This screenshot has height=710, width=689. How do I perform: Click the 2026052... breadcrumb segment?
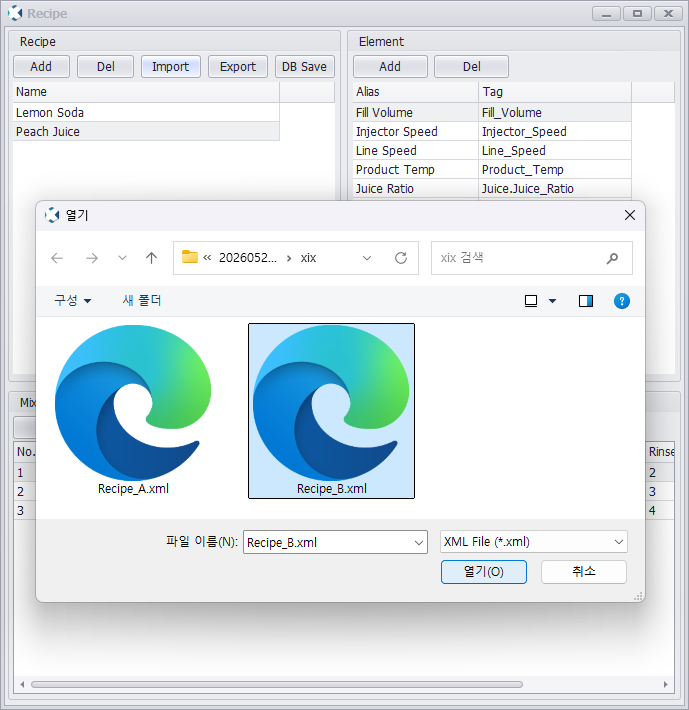pyautogui.click(x=248, y=258)
